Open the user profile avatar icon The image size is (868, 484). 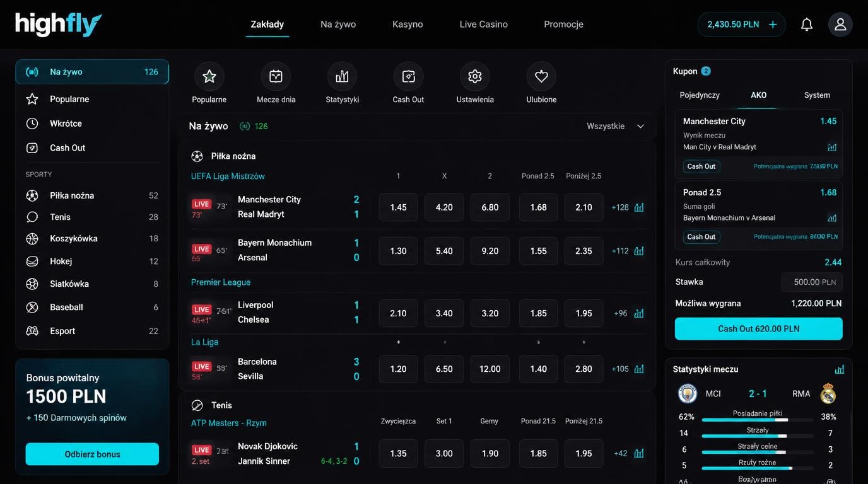click(x=840, y=25)
